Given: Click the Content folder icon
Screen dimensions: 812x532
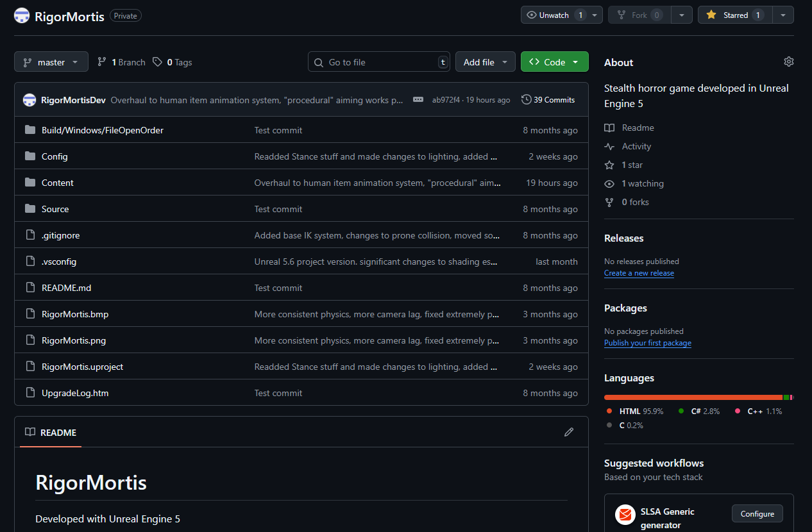Looking at the screenshot, I should pyautogui.click(x=30, y=183).
